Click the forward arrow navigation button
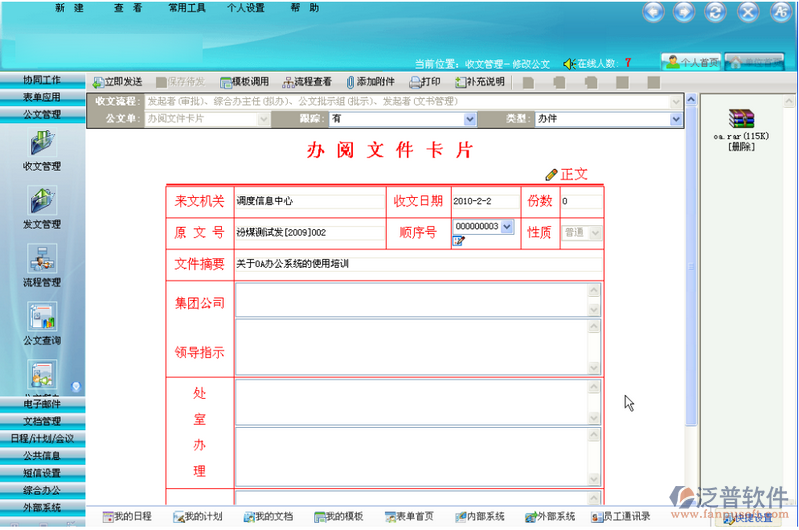This screenshot has width=799, height=530. [x=684, y=12]
